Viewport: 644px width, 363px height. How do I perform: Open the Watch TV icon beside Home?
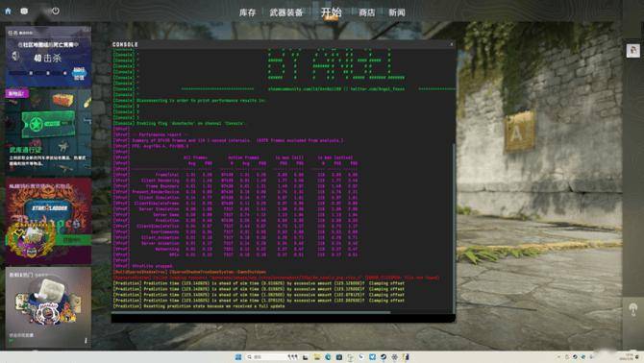(x=24, y=12)
